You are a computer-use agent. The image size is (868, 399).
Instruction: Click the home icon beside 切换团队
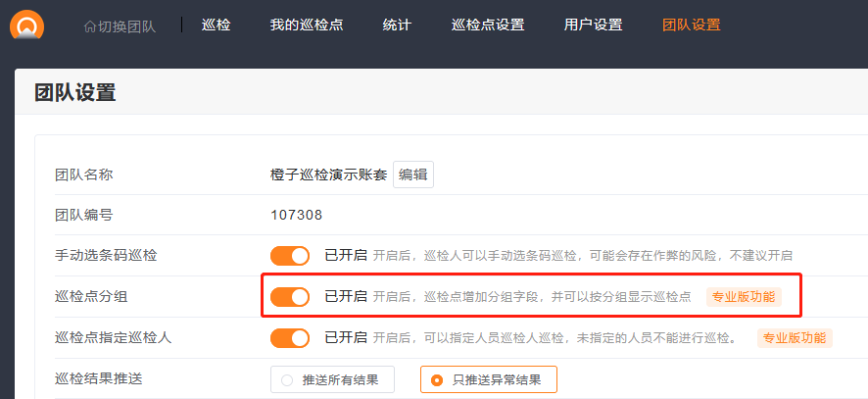click(90, 26)
